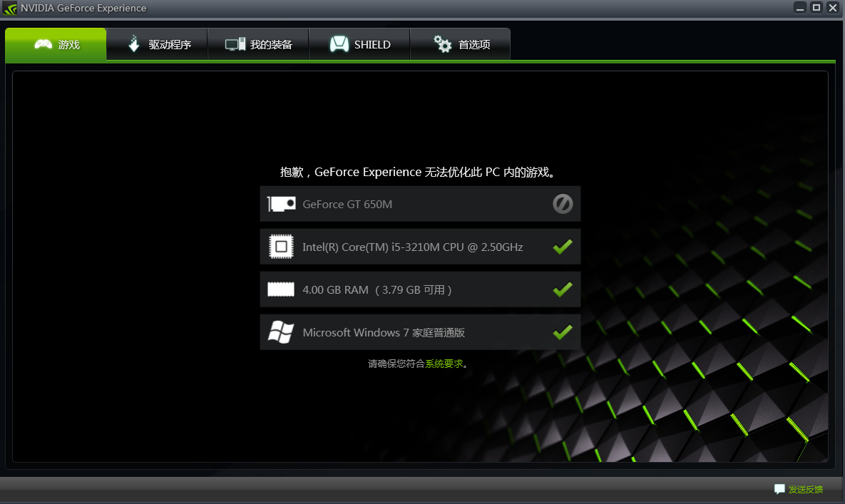Click the Windows logo icon
The width and height of the screenshot is (845, 504).
coord(281,332)
